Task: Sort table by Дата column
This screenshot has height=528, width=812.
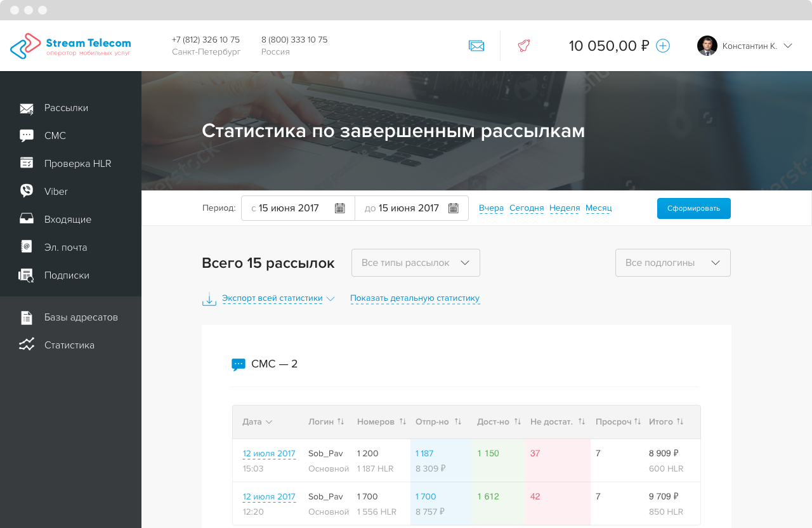Action: click(258, 422)
